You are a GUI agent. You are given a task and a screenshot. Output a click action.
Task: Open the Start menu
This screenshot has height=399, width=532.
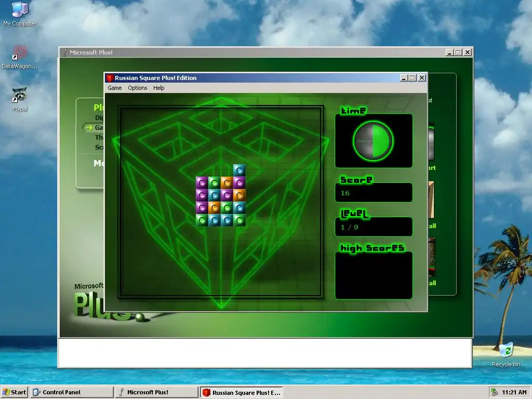(14, 392)
